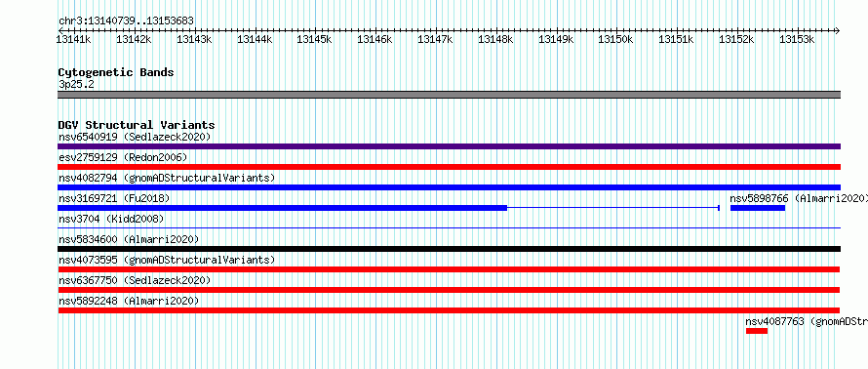Click the 13141k ruler tick label
The image size is (868, 369).
[73, 39]
